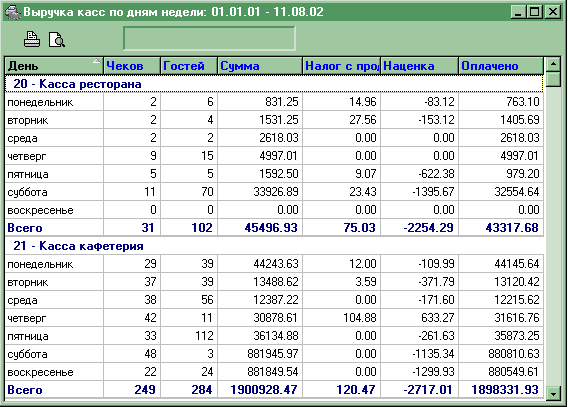Minimize the Выручка касс window

pyautogui.click(x=518, y=12)
